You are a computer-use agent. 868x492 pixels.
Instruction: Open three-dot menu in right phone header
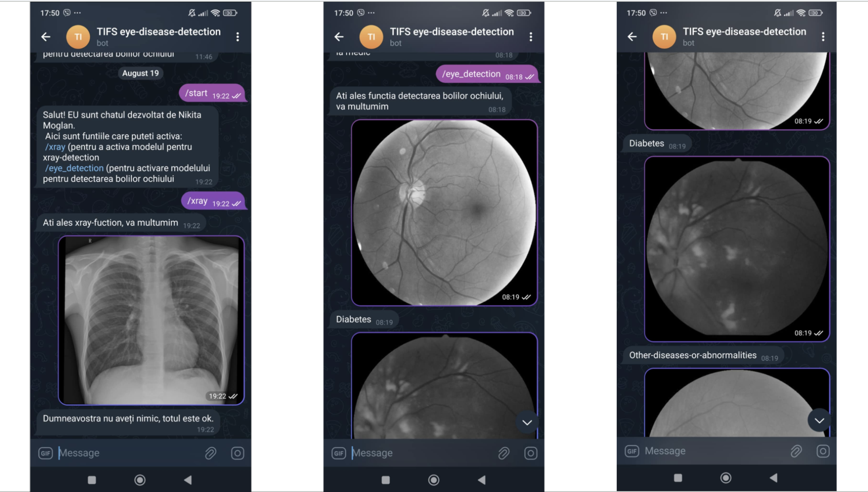823,37
